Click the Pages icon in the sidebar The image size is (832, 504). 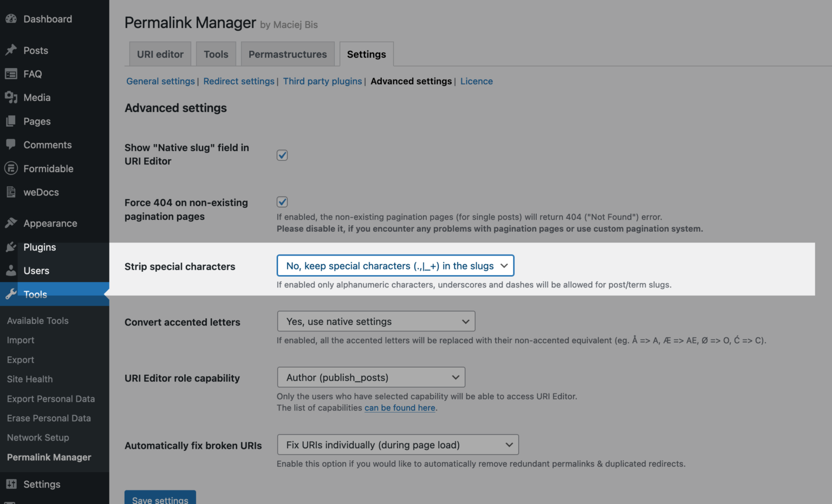tap(11, 121)
